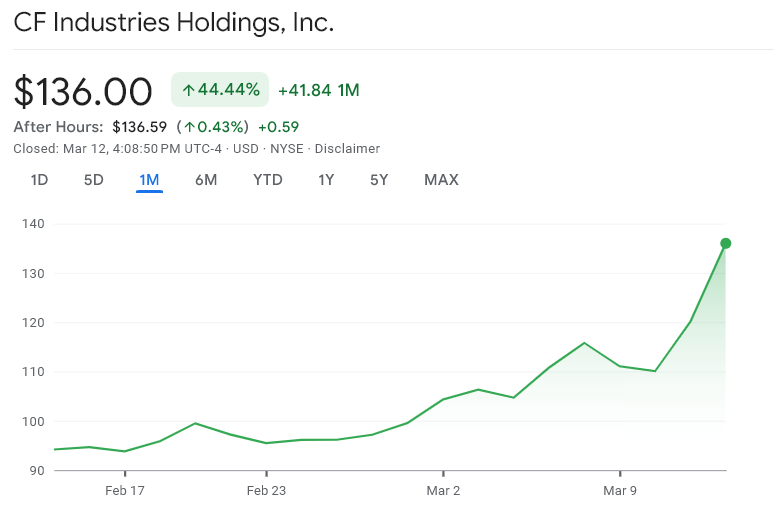The image size is (774, 518).
Task: Open the Disclaimer link
Action: pyautogui.click(x=347, y=148)
